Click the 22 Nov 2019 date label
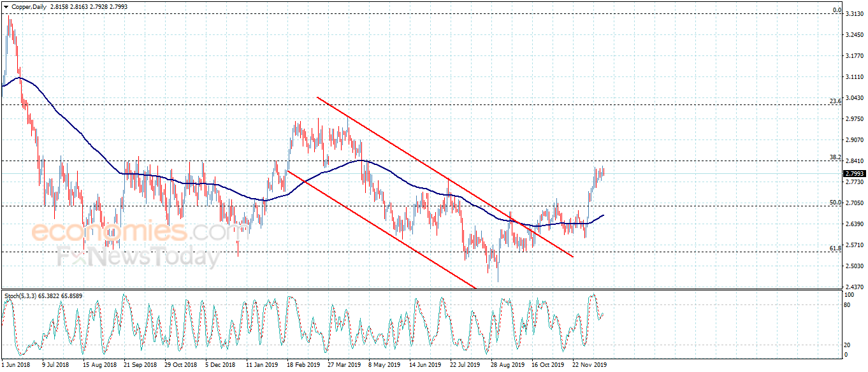The width and height of the screenshot is (868, 372). tap(589, 365)
